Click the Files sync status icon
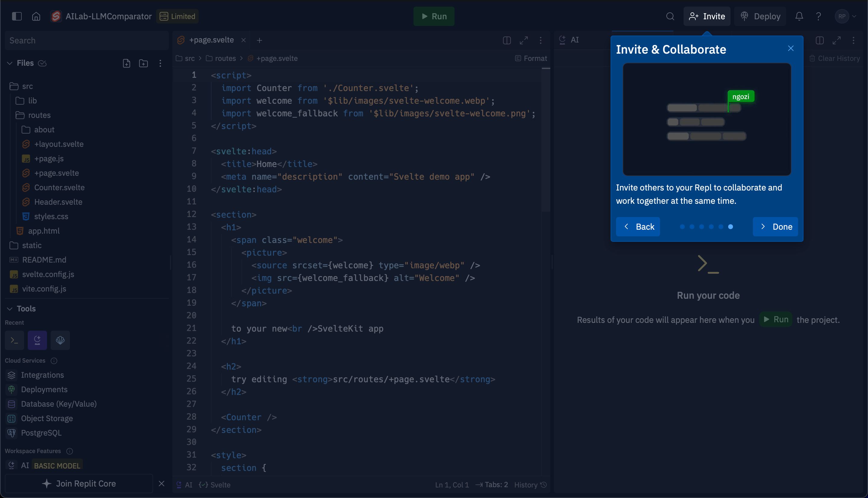 tap(42, 63)
